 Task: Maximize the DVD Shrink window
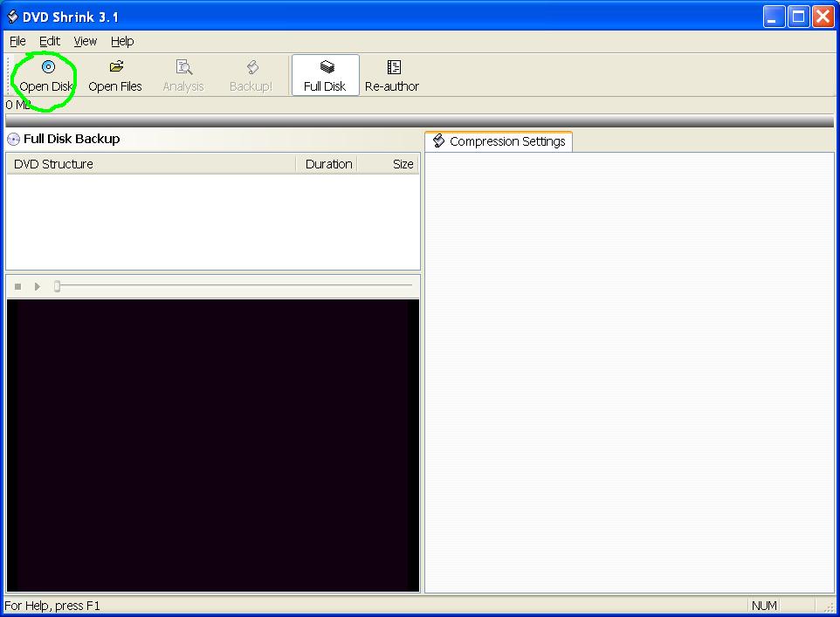[x=798, y=17]
